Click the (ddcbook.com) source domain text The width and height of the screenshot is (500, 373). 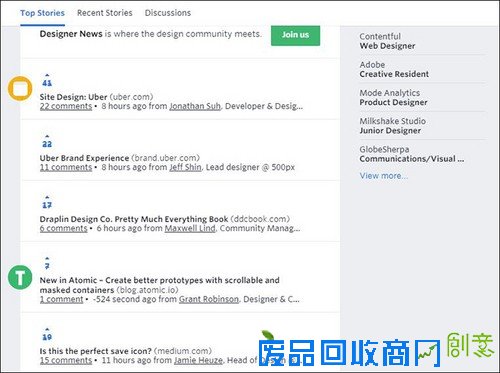point(260,219)
